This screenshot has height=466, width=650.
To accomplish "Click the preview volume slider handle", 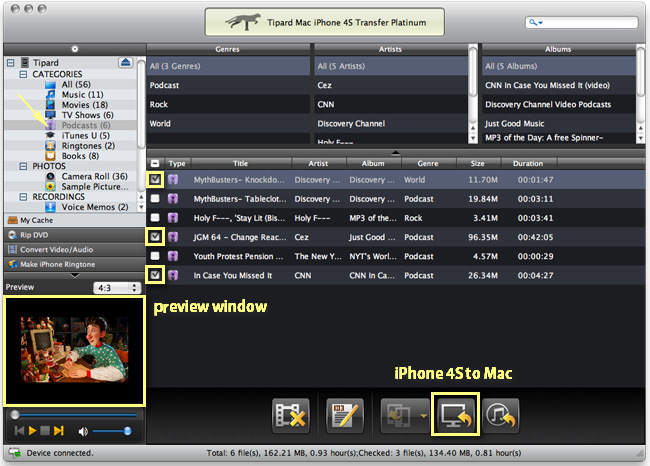I will coord(128,431).
